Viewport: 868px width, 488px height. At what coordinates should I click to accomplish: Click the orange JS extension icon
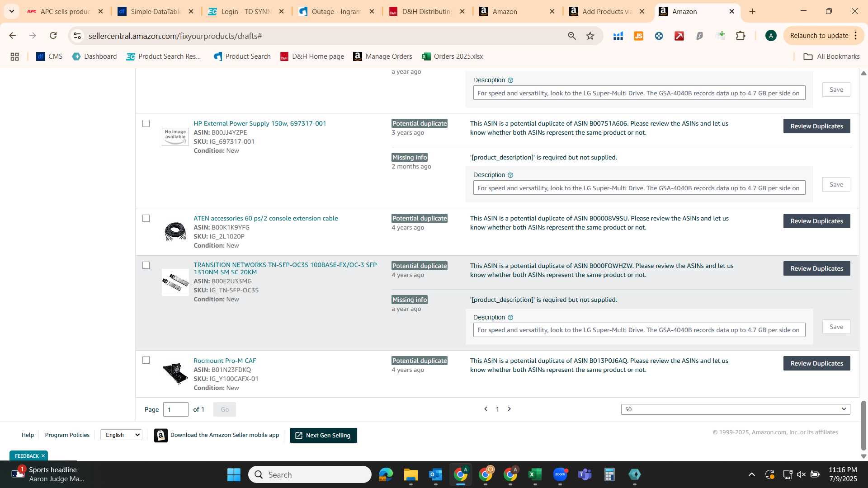638,36
